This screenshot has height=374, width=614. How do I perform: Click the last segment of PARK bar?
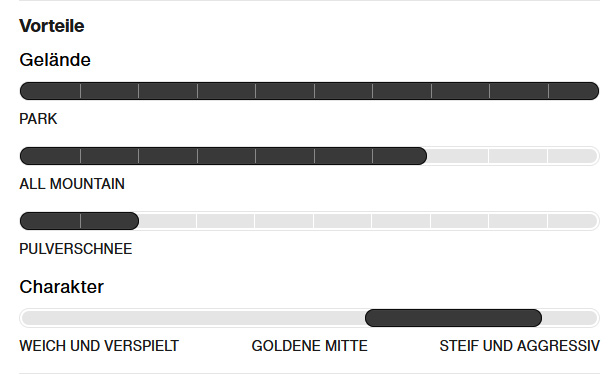[574, 91]
